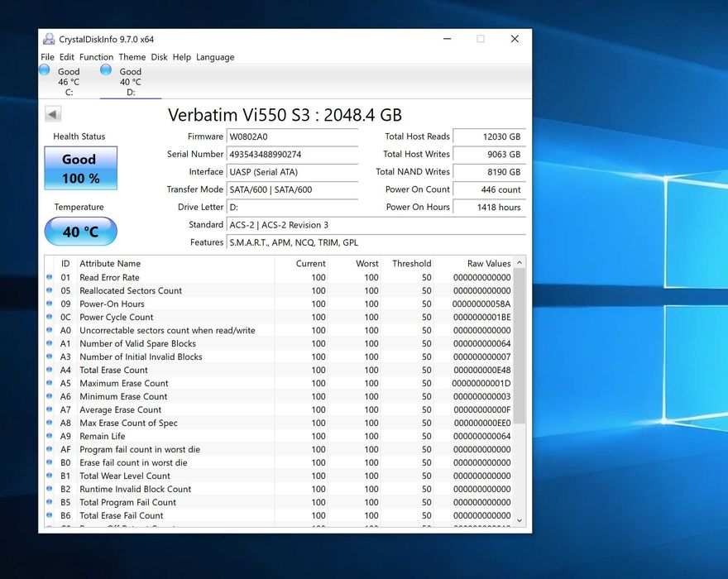Select the Max Erase Count of Spec row
Screen dimensions: 728x579
pos(279,423)
